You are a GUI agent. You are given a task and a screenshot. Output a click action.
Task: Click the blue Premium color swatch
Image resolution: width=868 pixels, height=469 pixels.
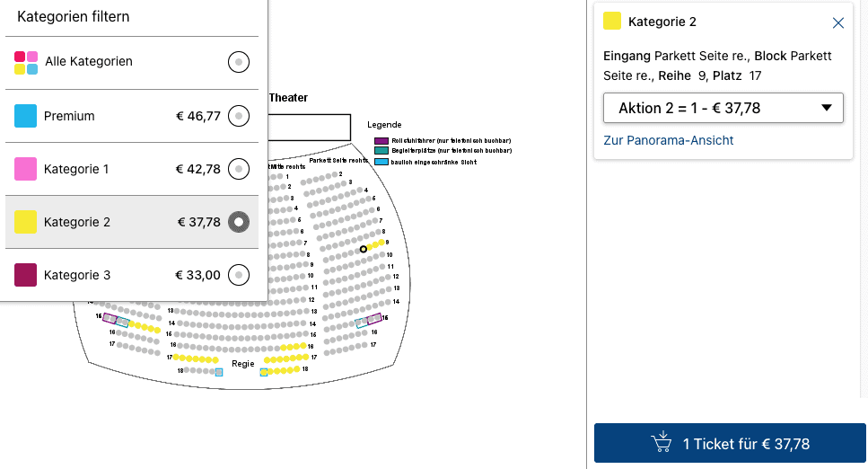click(x=26, y=116)
